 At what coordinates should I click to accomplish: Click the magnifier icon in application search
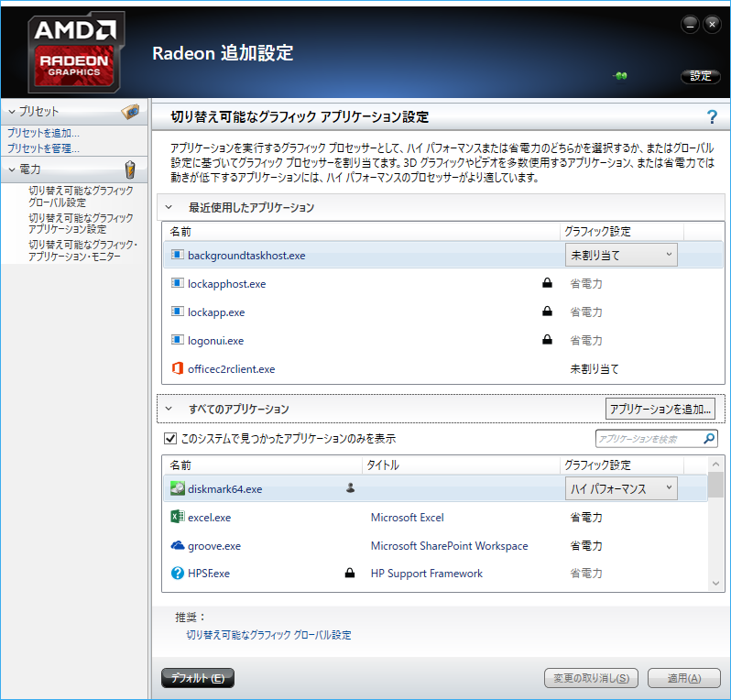709,438
